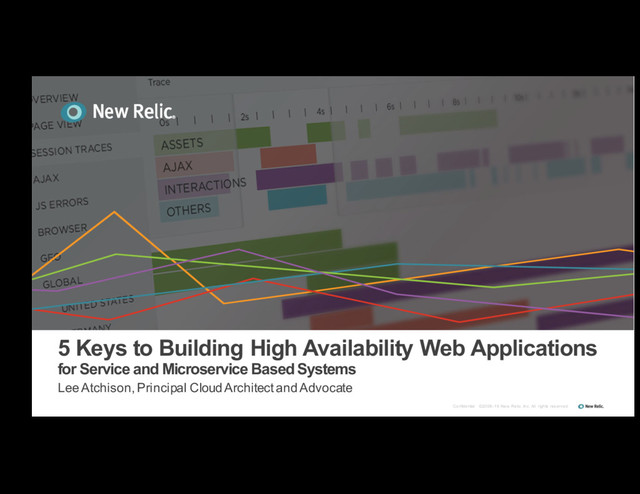640x494 pixels.
Task: Click the 'INTERACTIONS' purple legend label
Action: tap(205, 187)
